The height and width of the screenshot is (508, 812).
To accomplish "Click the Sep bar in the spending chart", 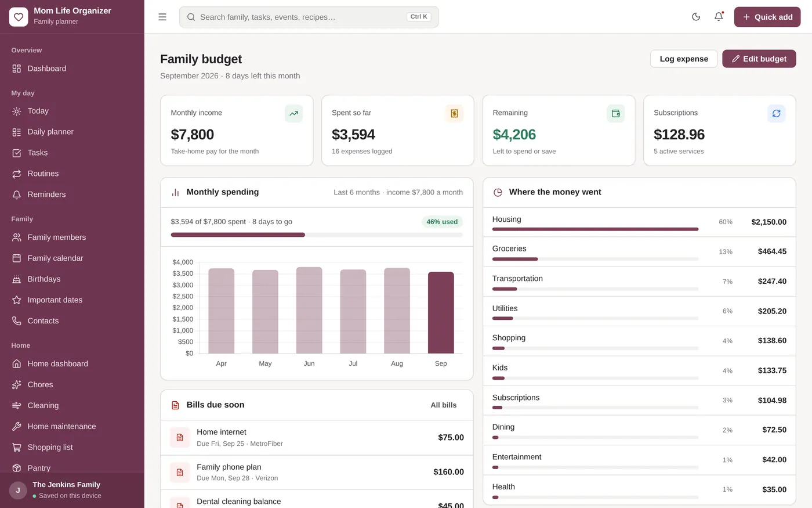I will tap(441, 312).
